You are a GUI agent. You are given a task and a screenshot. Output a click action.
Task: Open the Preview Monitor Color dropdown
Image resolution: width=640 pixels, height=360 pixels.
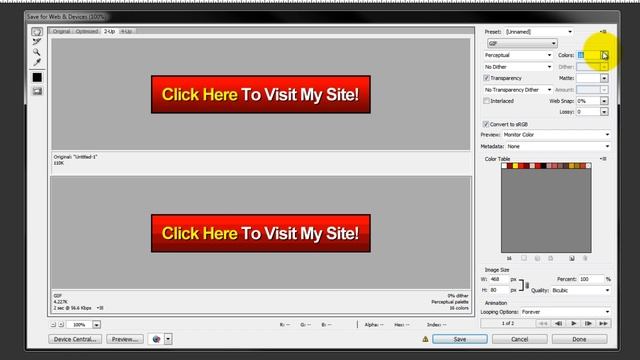point(556,135)
